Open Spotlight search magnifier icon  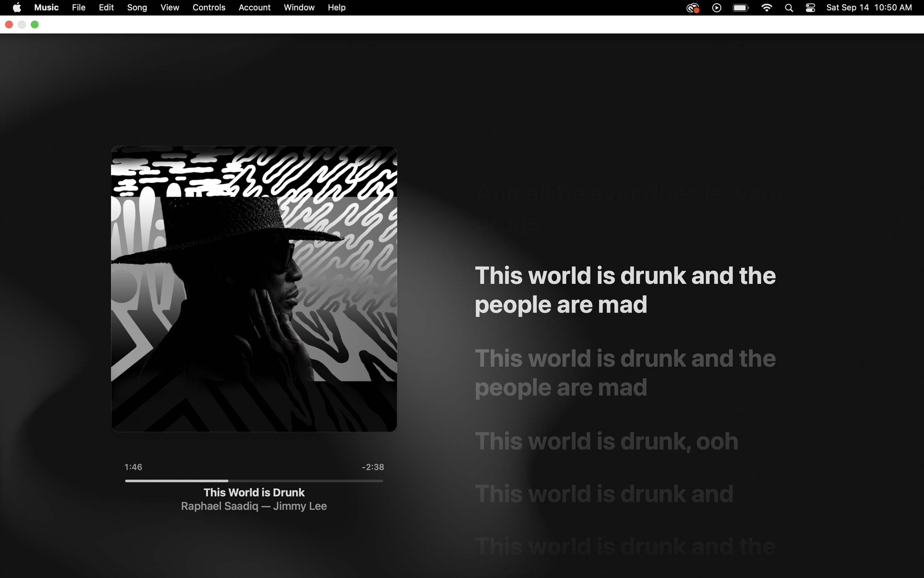789,8
